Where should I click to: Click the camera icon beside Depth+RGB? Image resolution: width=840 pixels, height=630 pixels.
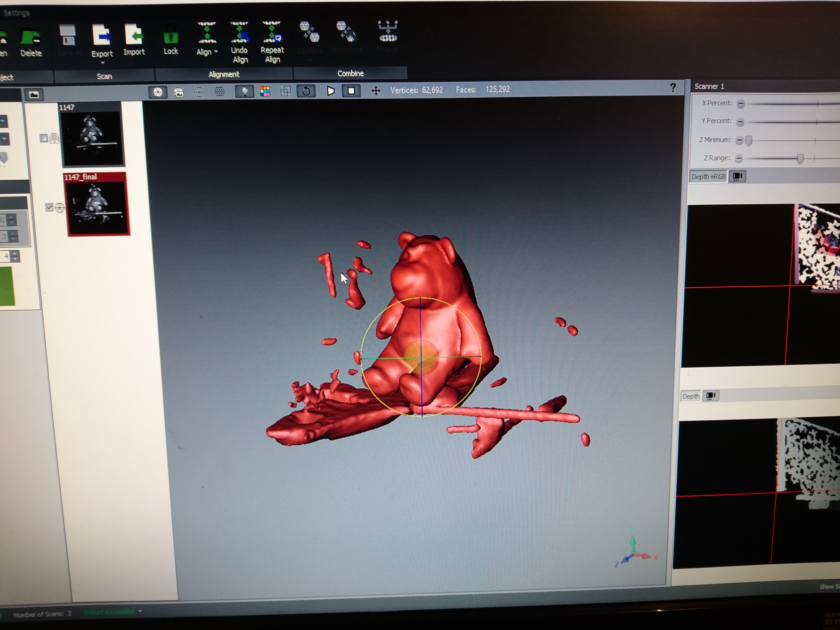737,177
